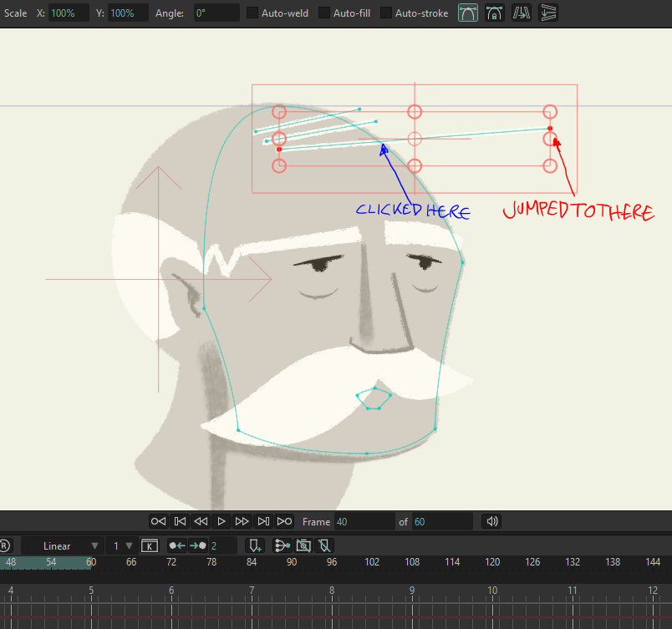Click frame 144 on the timeline ruler
The image size is (672, 629).
(x=653, y=562)
